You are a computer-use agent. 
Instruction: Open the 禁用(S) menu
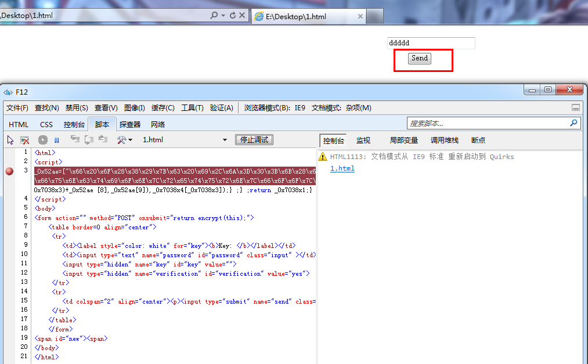click(77, 108)
